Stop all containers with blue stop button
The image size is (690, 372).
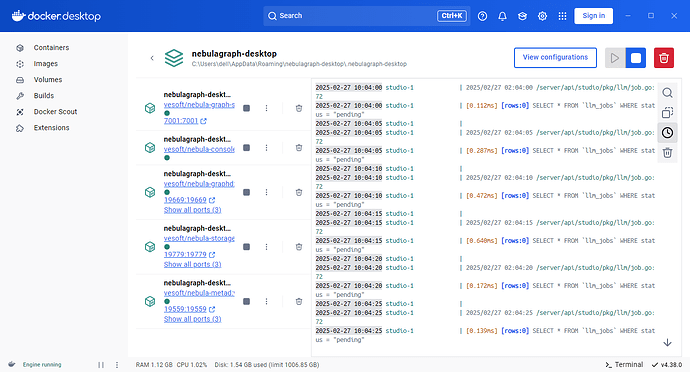pyautogui.click(x=636, y=58)
